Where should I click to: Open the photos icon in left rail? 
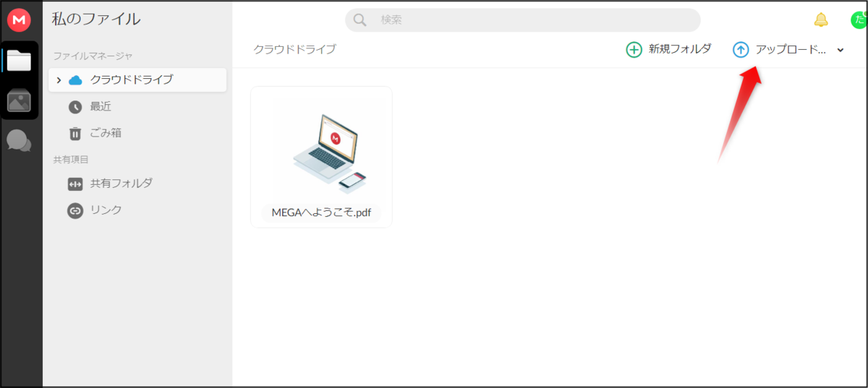[19, 100]
